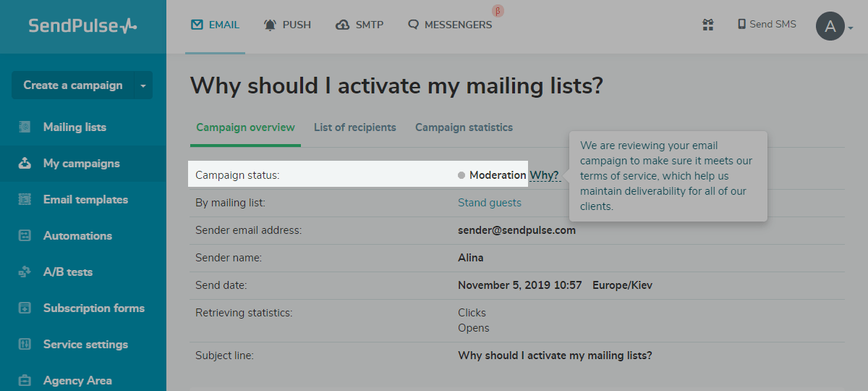Click the SendPulse logo
This screenshot has width=868, height=391.
point(82,26)
